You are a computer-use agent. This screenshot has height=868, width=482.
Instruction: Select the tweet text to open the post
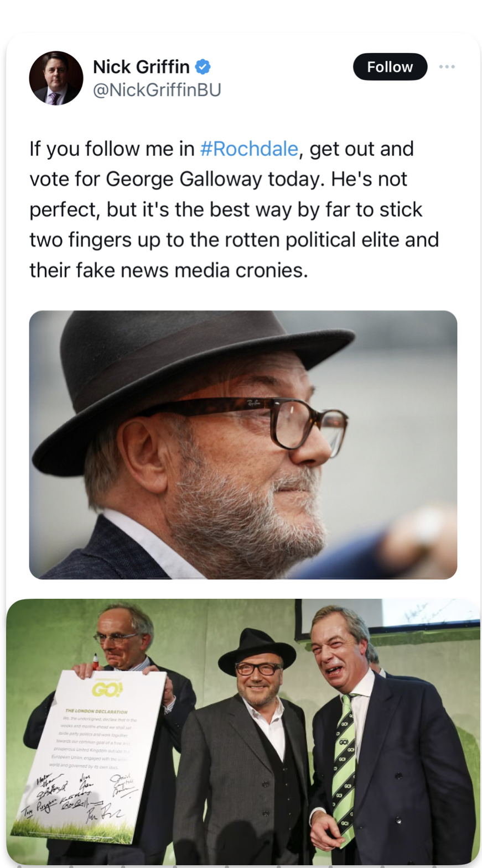(x=234, y=210)
